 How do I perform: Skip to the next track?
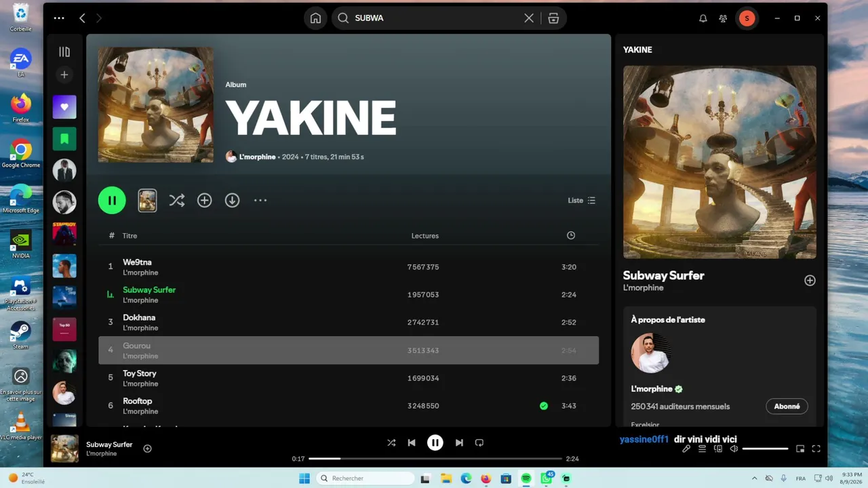pos(459,443)
